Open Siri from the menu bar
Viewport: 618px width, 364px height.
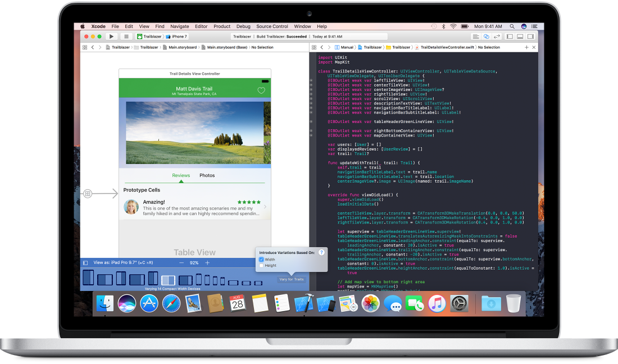point(524,26)
